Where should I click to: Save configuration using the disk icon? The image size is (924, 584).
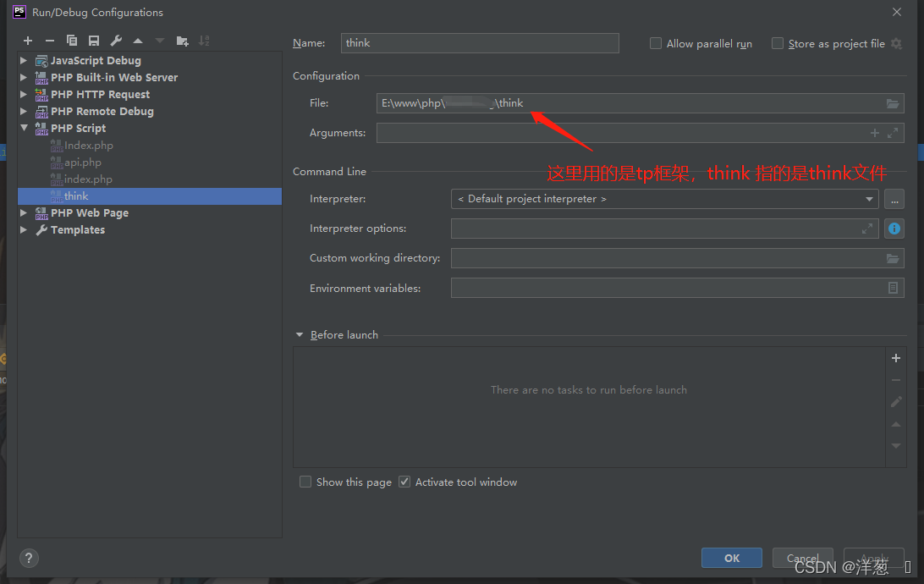(94, 41)
